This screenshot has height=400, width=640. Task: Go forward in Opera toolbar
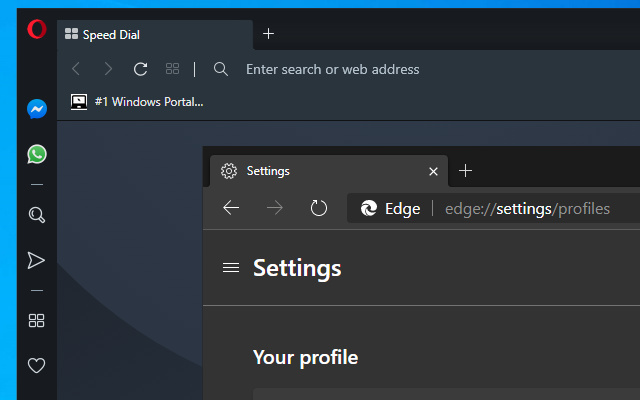point(108,69)
